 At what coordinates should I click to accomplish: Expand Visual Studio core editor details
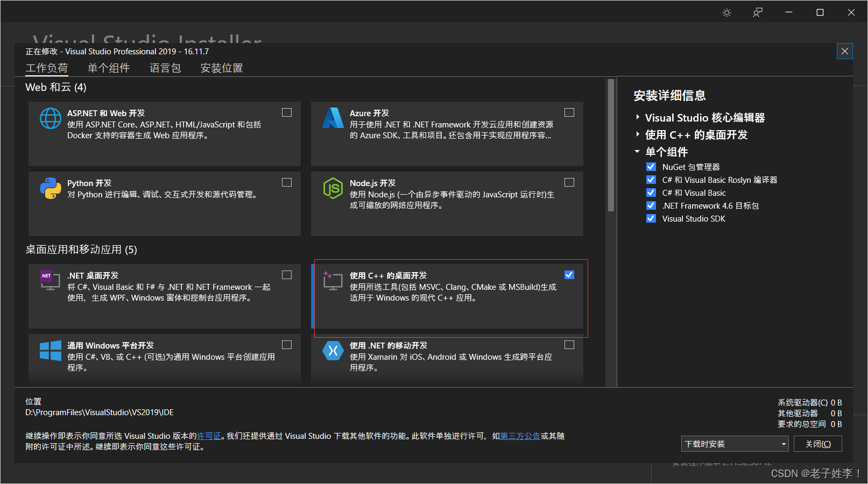click(x=638, y=117)
